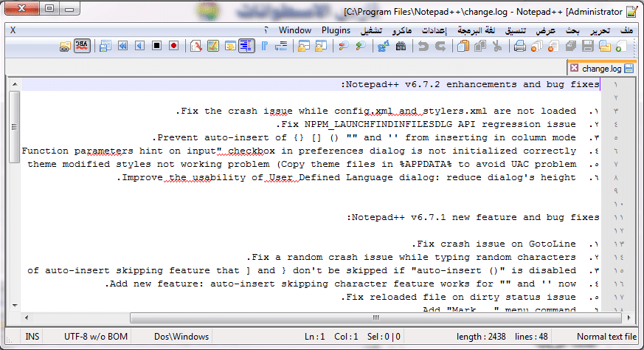Click the Print icon in toolbar
The image size is (644, 350).
(x=519, y=46)
